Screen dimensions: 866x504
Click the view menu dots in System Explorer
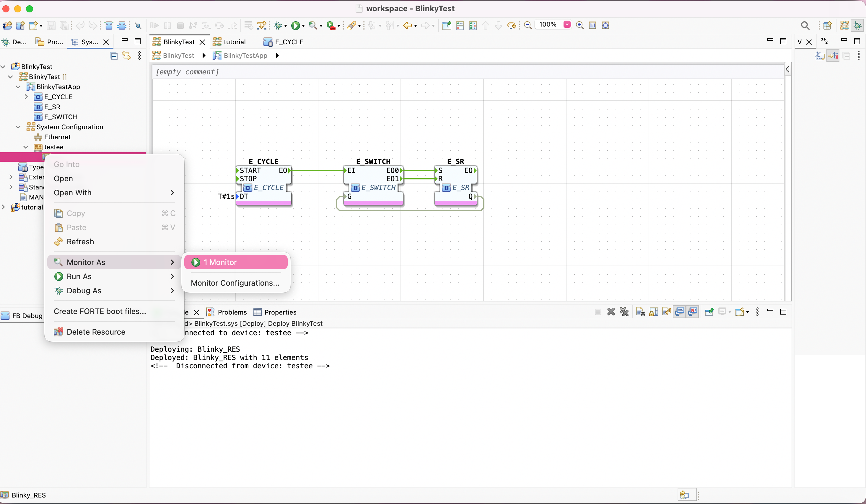pos(139,55)
